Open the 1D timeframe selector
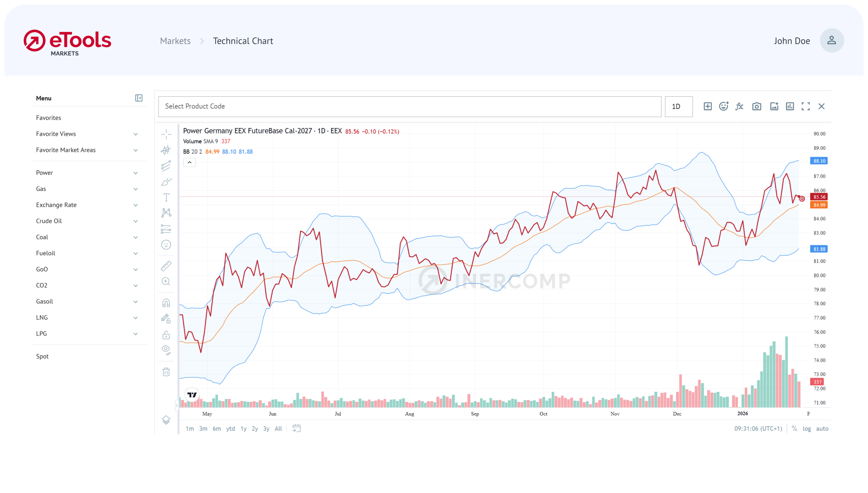 678,106
